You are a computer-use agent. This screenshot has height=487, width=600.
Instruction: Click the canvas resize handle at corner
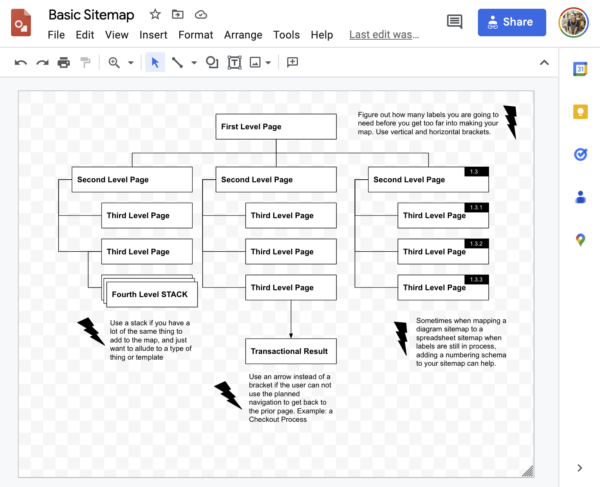pos(528,471)
